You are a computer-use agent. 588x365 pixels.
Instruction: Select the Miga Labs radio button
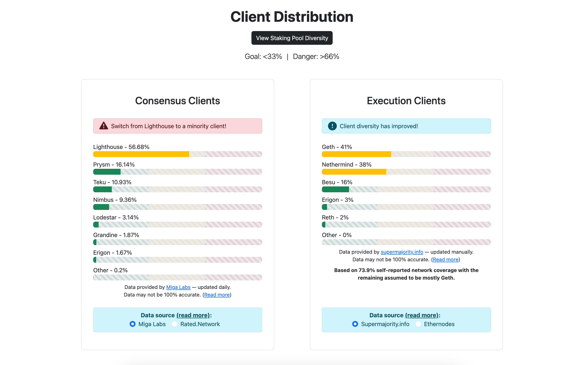pos(133,324)
